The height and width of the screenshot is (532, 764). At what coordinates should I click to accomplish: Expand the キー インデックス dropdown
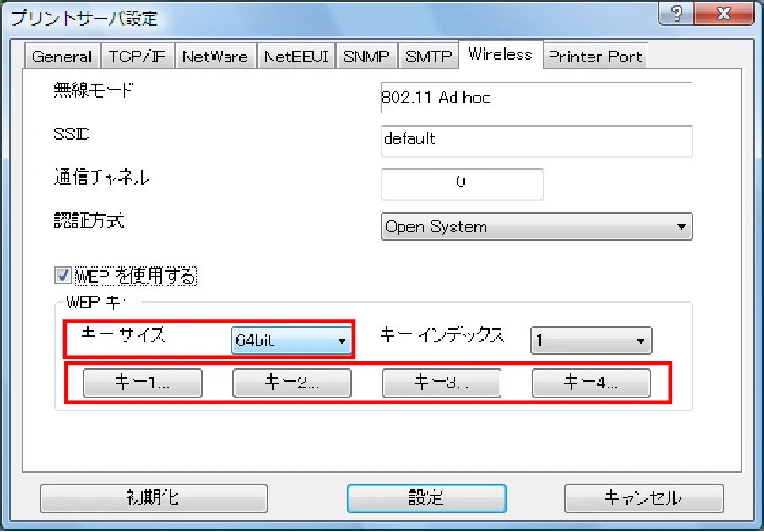pos(591,339)
